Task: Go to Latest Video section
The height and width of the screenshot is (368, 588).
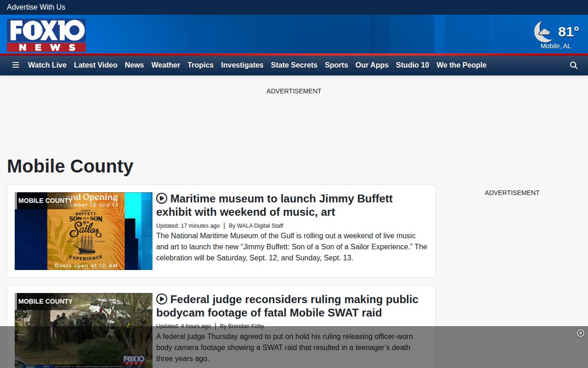Action: [x=96, y=65]
